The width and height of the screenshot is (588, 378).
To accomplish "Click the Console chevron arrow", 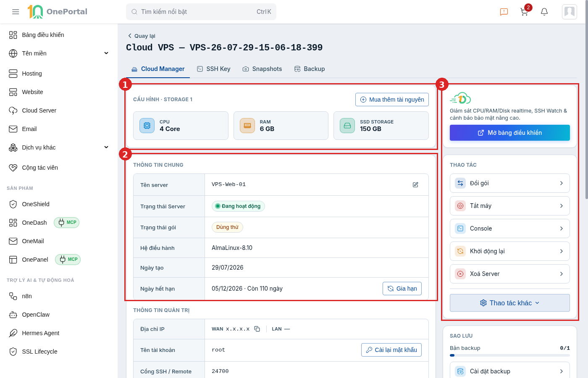I will point(562,228).
